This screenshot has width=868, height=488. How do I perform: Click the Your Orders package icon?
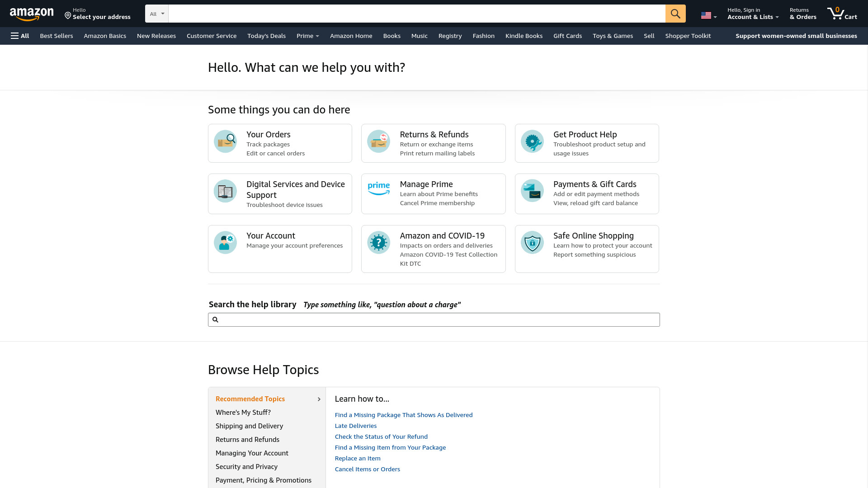pos(225,141)
